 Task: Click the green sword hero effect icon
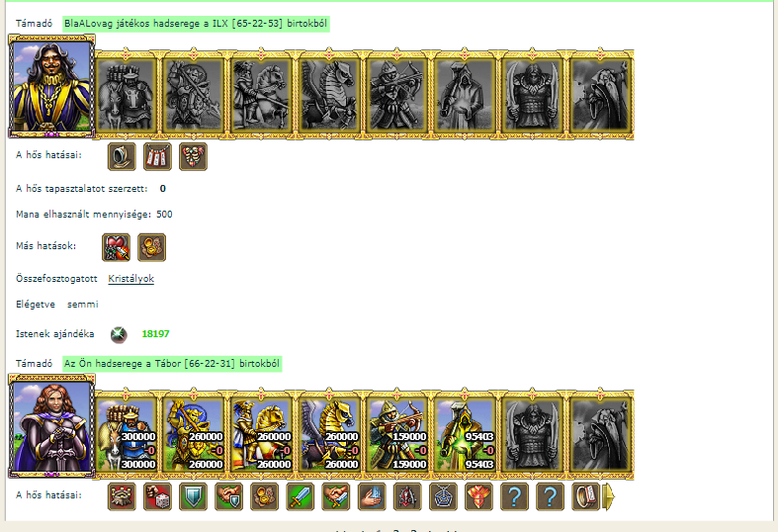(x=301, y=496)
